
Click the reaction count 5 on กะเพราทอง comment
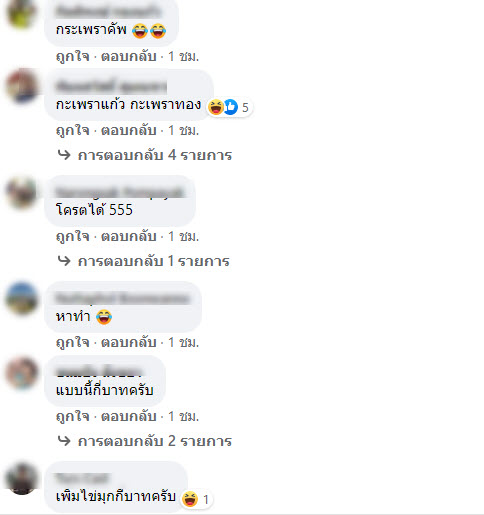[245, 107]
